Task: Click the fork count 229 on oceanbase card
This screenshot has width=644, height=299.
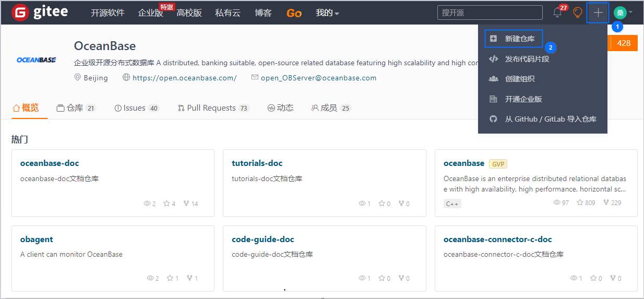Action: (616, 202)
